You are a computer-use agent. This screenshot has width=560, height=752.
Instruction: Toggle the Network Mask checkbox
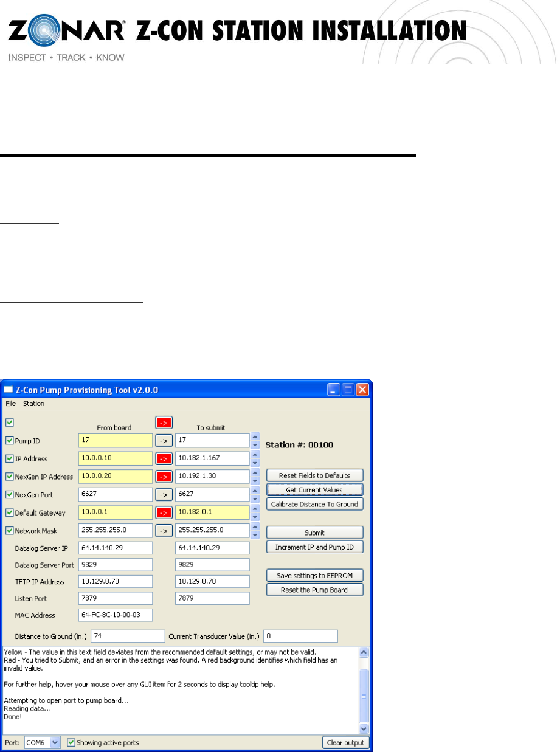coord(10,531)
